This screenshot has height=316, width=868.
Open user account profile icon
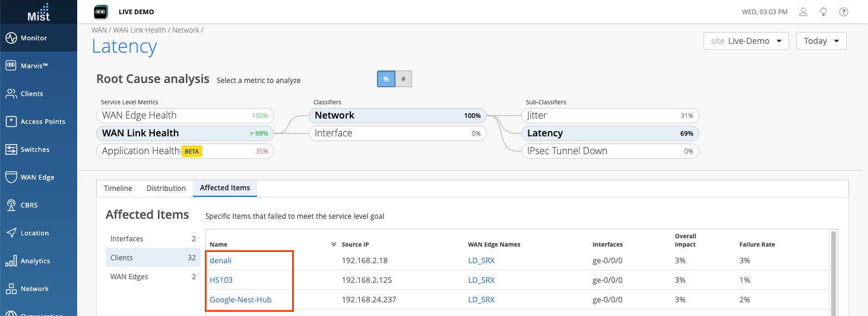point(803,12)
